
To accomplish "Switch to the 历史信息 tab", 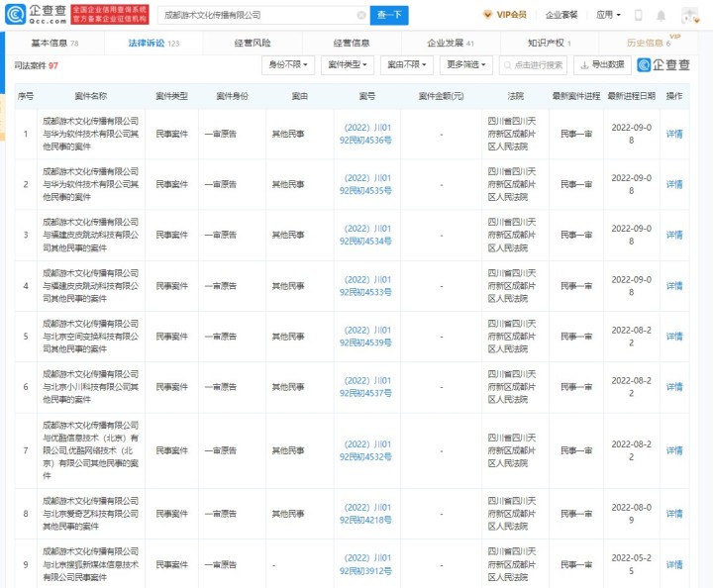I will point(649,44).
